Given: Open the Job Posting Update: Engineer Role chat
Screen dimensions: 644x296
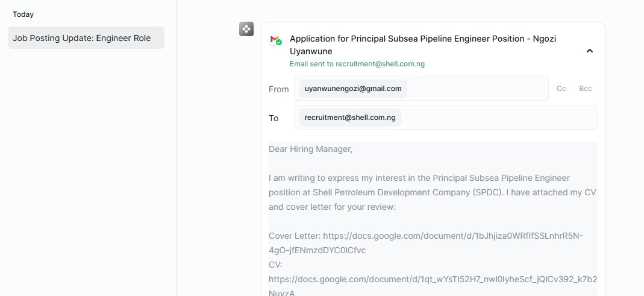Looking at the screenshot, I should point(86,38).
